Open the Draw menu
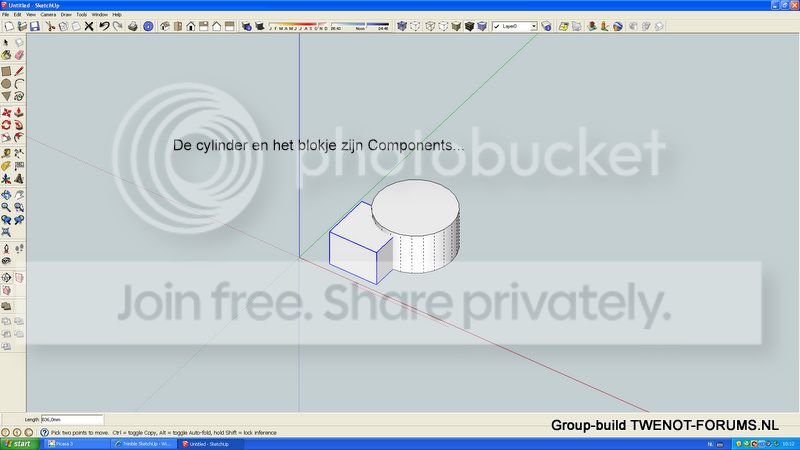Image resolution: width=800 pixels, height=450 pixels. [x=66, y=15]
